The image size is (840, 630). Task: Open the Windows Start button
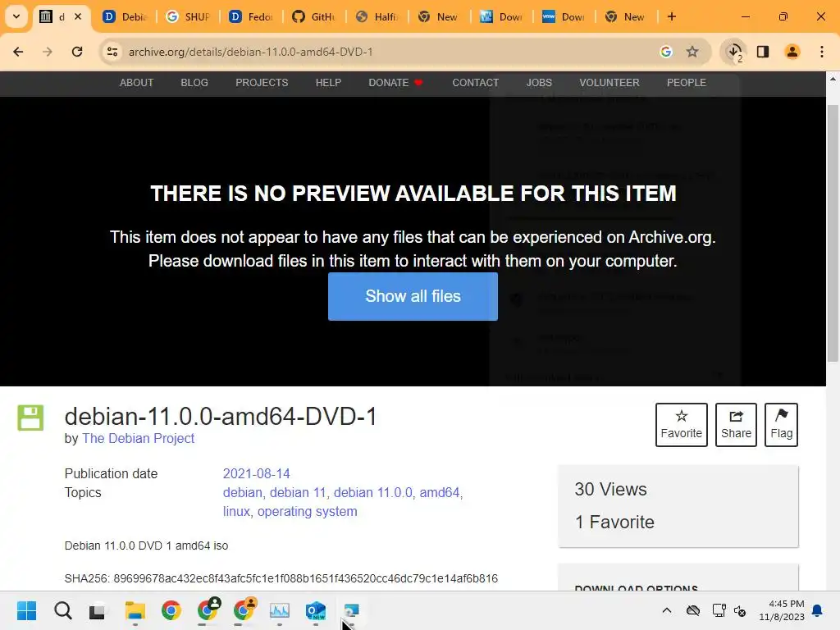pyautogui.click(x=26, y=610)
